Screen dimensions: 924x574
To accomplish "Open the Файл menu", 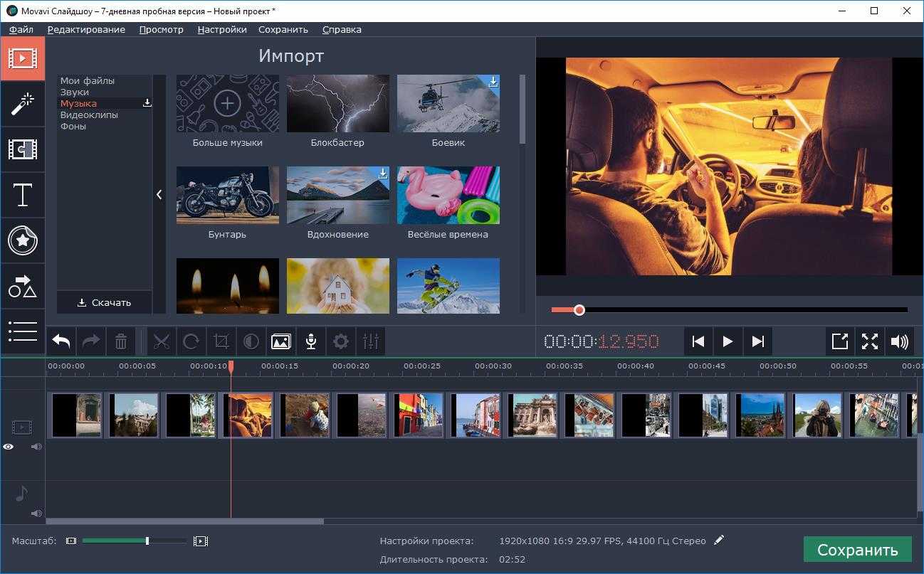I will click(21, 29).
